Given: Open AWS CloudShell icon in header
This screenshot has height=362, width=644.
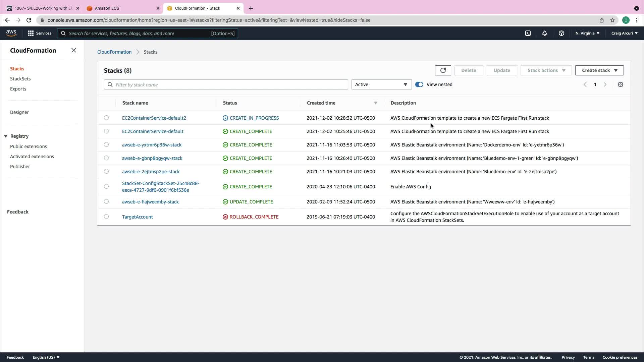Looking at the screenshot, I should pos(528,33).
